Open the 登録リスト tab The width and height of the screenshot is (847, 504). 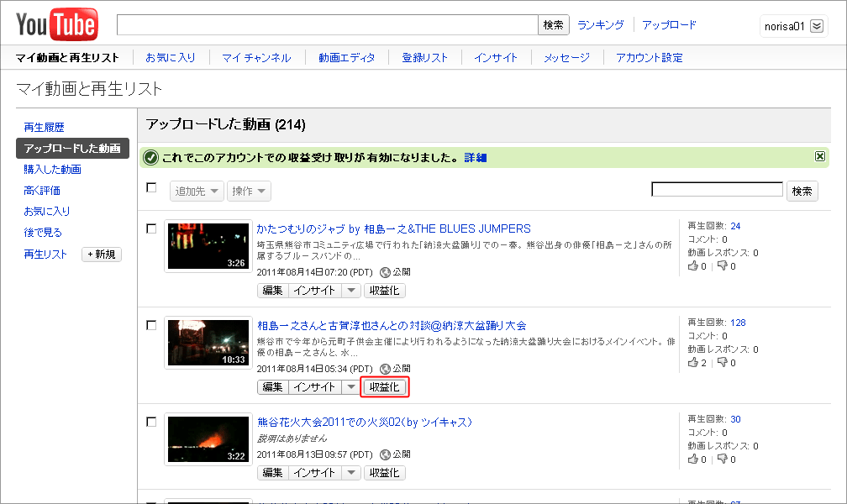pos(425,57)
